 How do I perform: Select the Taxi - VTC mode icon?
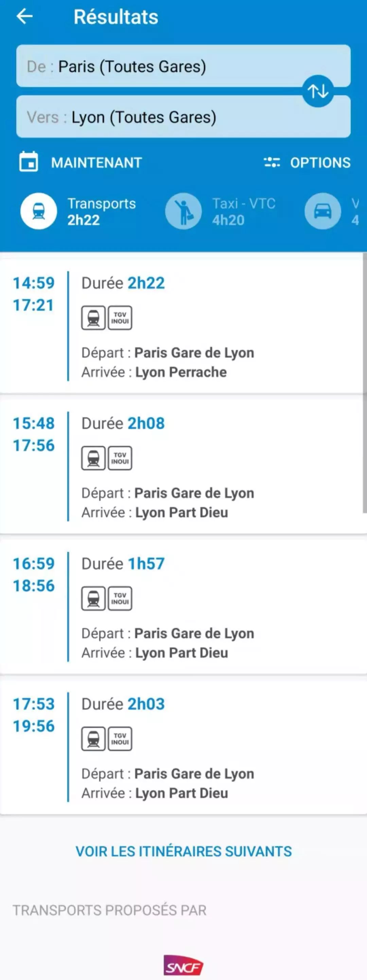[183, 211]
